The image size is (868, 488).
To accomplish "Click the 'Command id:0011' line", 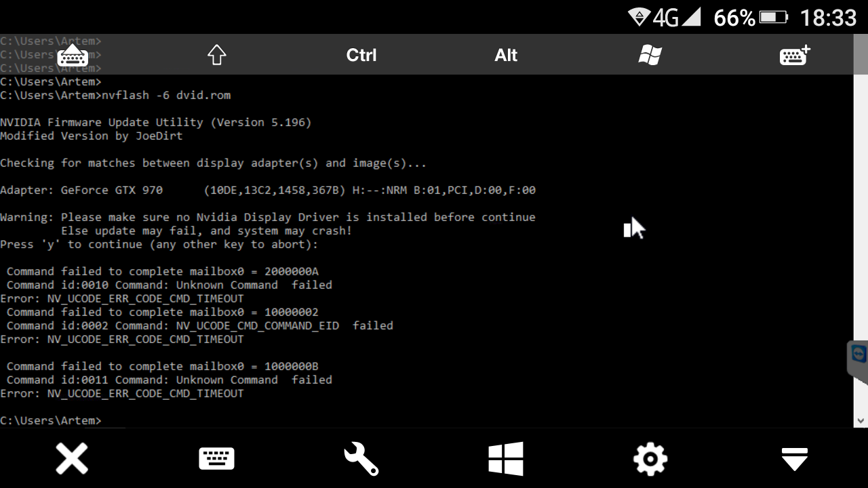I will 170,380.
